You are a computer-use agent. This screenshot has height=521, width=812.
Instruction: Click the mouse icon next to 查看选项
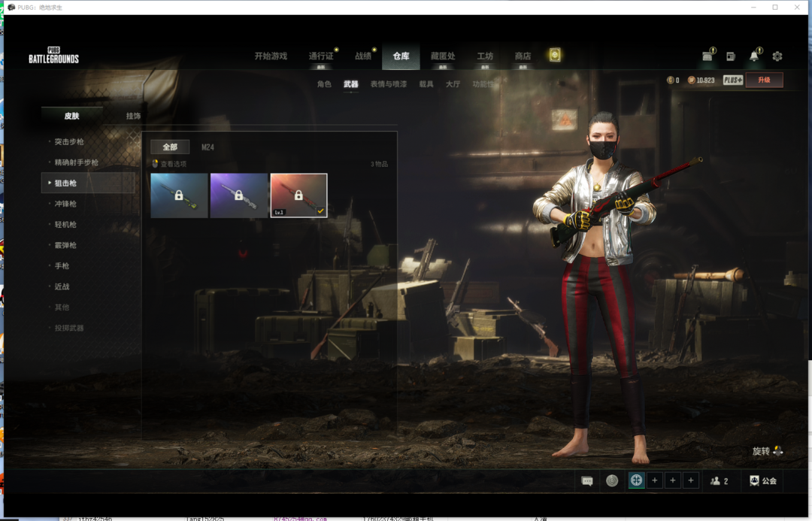click(x=155, y=164)
